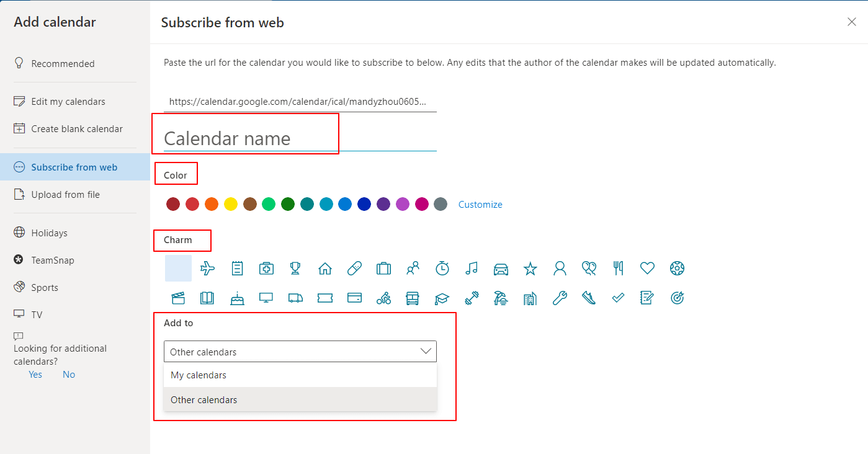Screen dimensions: 868x454
Task: Select the cyclist charm icon
Action: [383, 298]
